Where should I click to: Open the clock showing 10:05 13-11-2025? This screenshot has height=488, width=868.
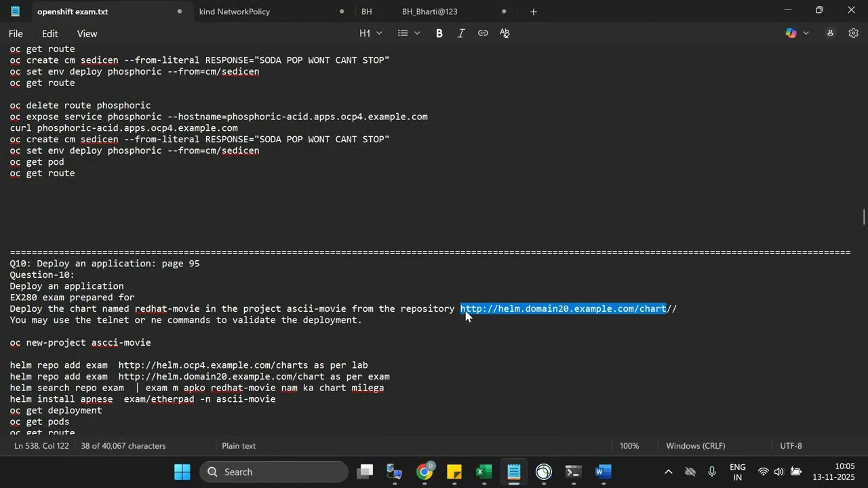point(834,472)
